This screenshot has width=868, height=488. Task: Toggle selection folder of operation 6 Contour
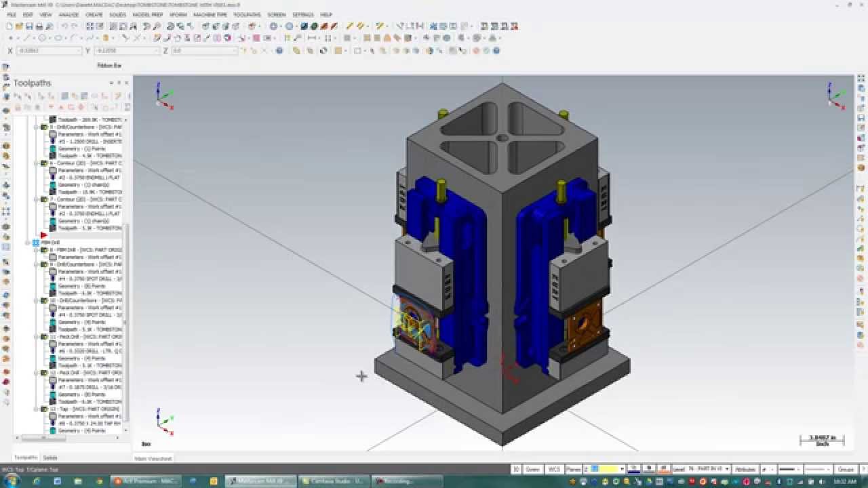pyautogui.click(x=45, y=163)
